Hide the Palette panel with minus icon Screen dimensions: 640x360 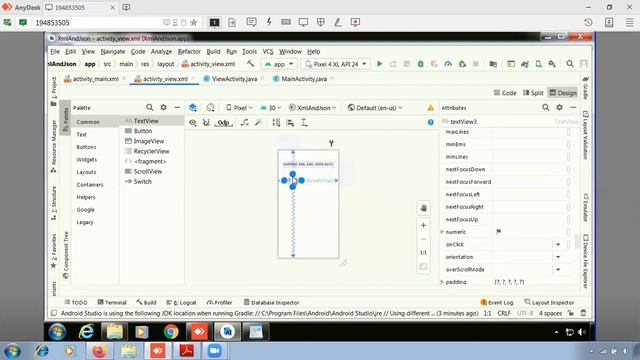coord(177,107)
